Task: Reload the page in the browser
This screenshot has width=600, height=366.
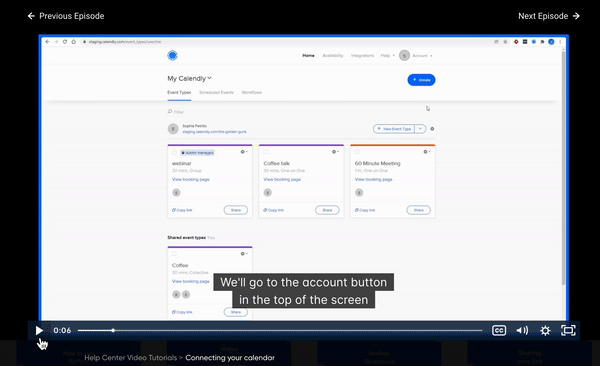Action: [x=65, y=42]
